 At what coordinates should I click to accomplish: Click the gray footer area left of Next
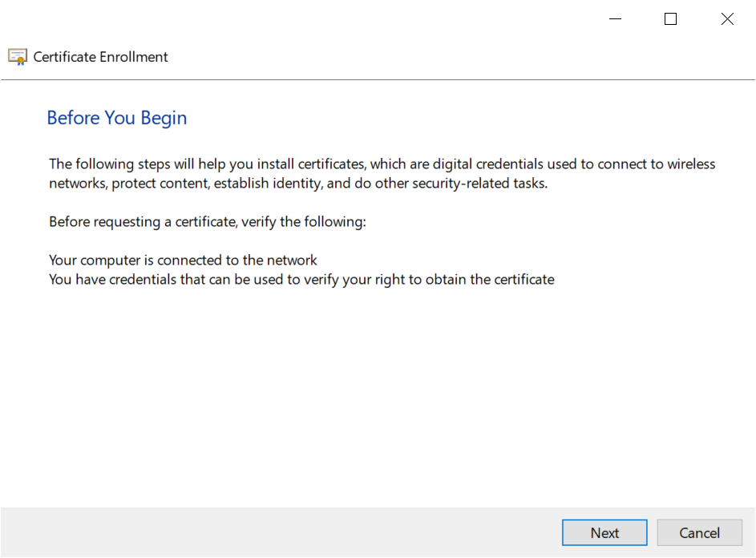pos(281,532)
